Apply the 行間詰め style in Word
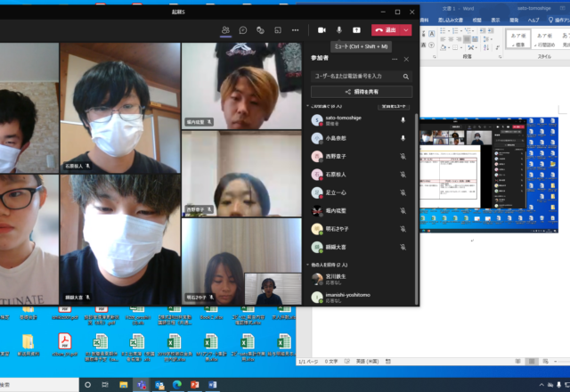Screen dimensions: 570x392 [544, 39]
